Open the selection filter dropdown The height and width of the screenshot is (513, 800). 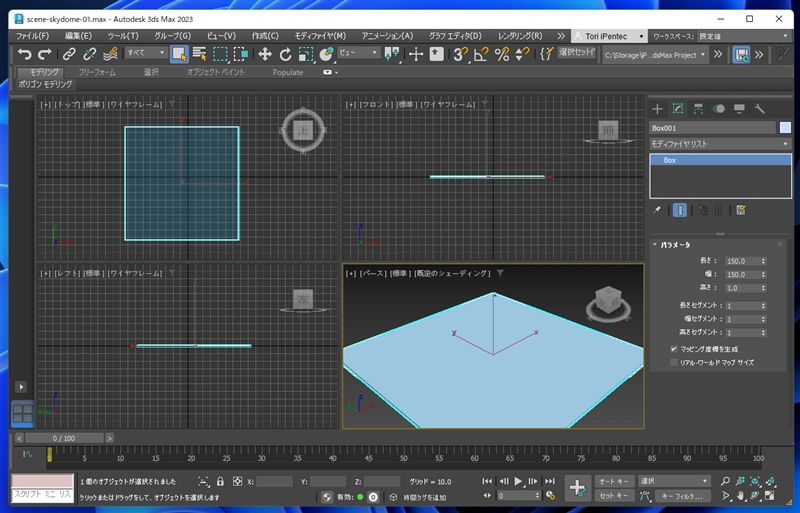tap(146, 53)
